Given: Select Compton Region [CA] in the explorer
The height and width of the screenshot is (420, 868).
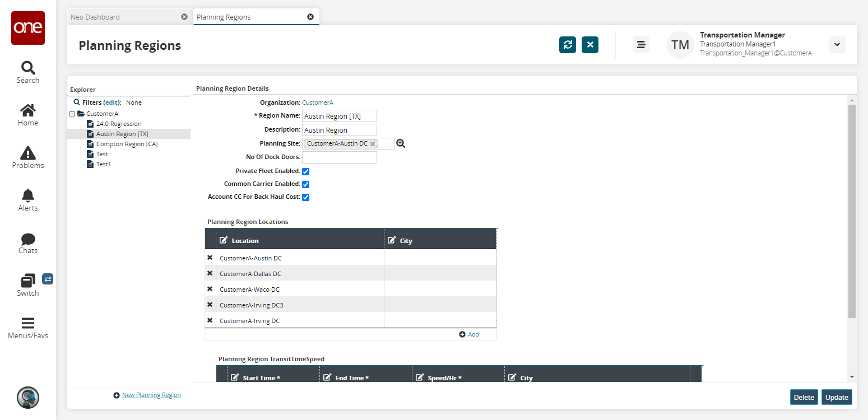Looking at the screenshot, I should pyautogui.click(x=127, y=144).
